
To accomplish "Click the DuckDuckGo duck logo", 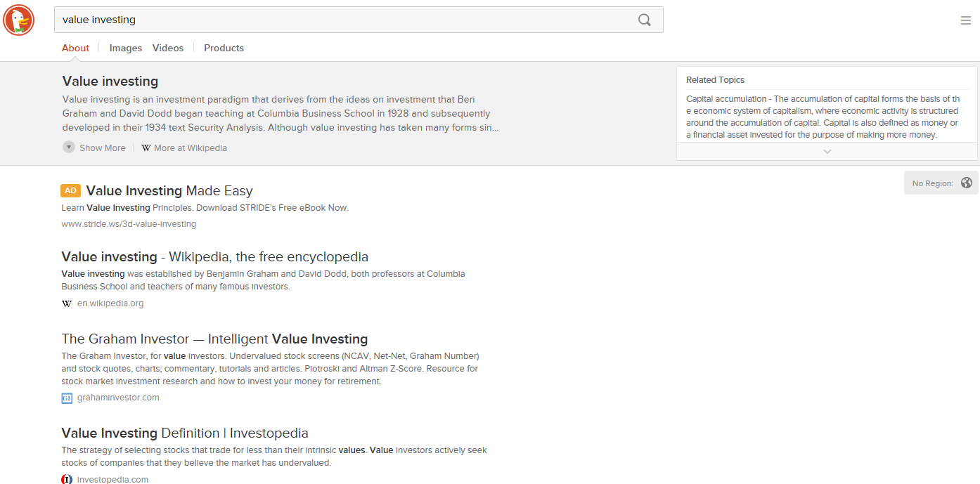I will 19,20.
